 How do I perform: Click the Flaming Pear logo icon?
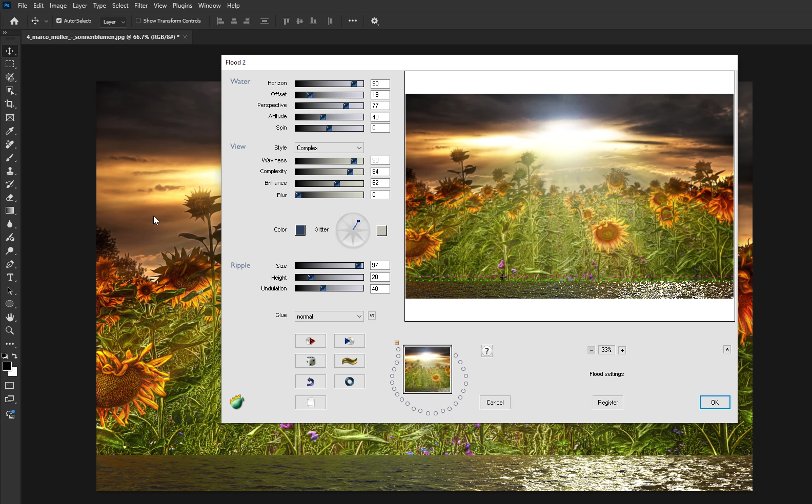[x=237, y=402]
